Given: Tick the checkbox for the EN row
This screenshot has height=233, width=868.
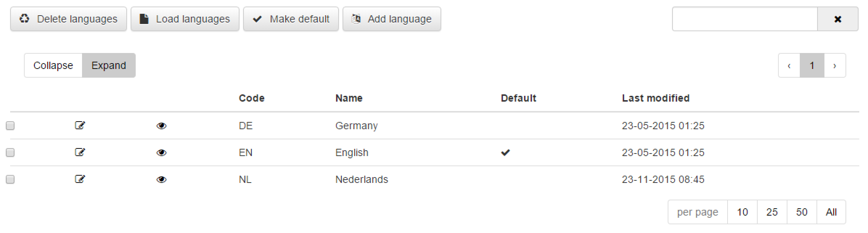Looking at the screenshot, I should [x=10, y=152].
